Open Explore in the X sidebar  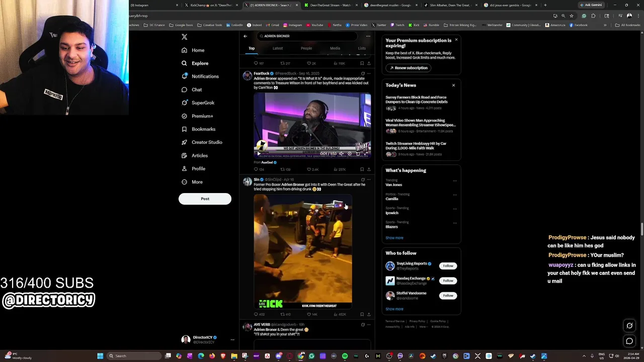click(195, 63)
